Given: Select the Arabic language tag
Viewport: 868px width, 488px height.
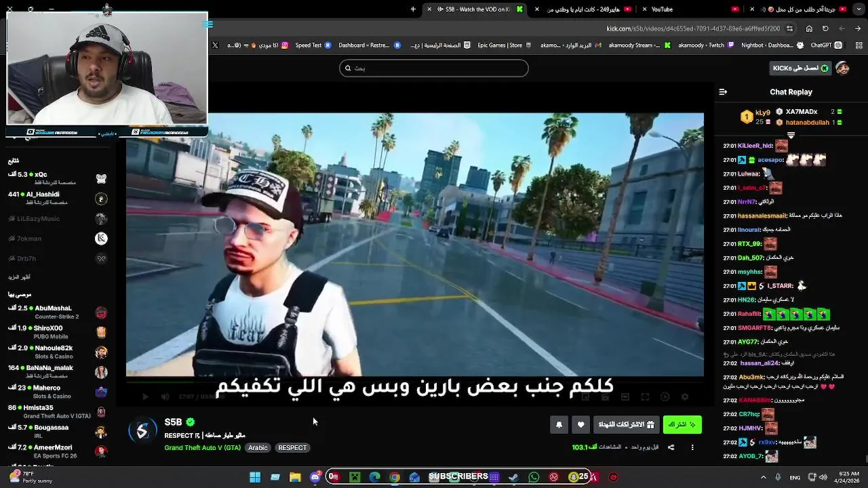Looking at the screenshot, I should [x=258, y=447].
